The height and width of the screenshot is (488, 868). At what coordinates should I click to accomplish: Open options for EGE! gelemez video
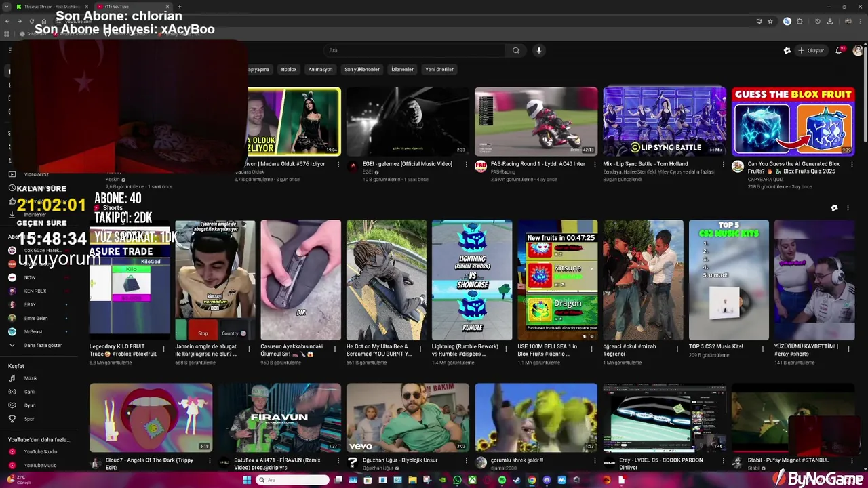466,164
